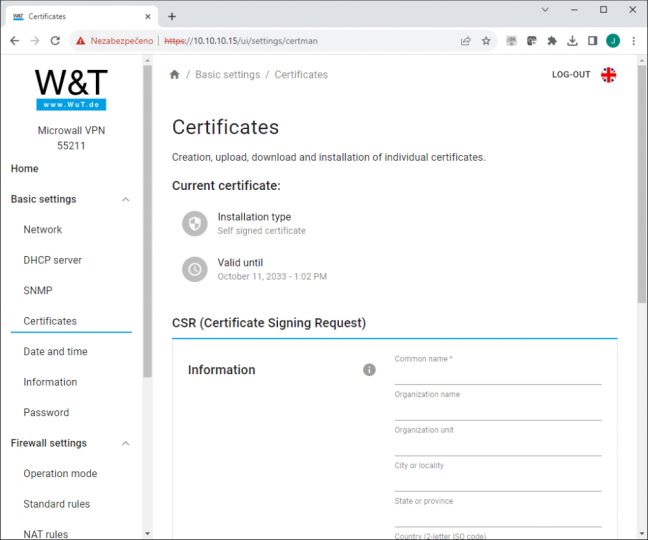Open a new browser tab

point(172,17)
